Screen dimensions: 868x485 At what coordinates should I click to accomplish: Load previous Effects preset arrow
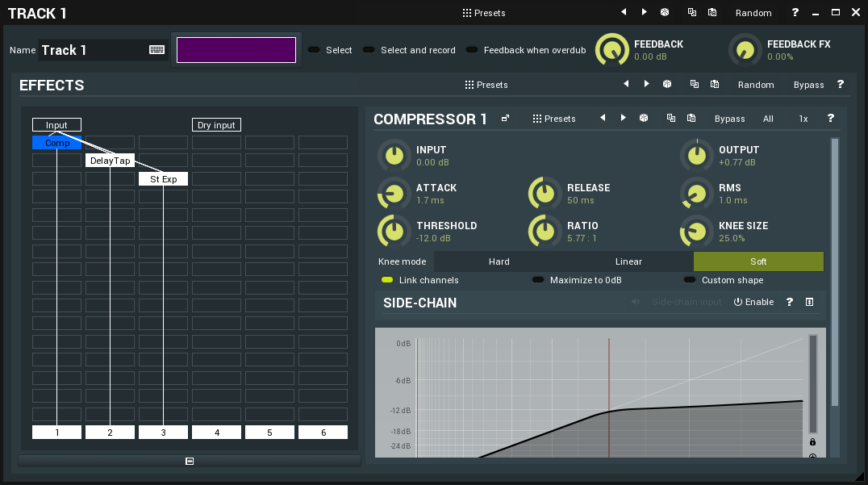pos(626,84)
